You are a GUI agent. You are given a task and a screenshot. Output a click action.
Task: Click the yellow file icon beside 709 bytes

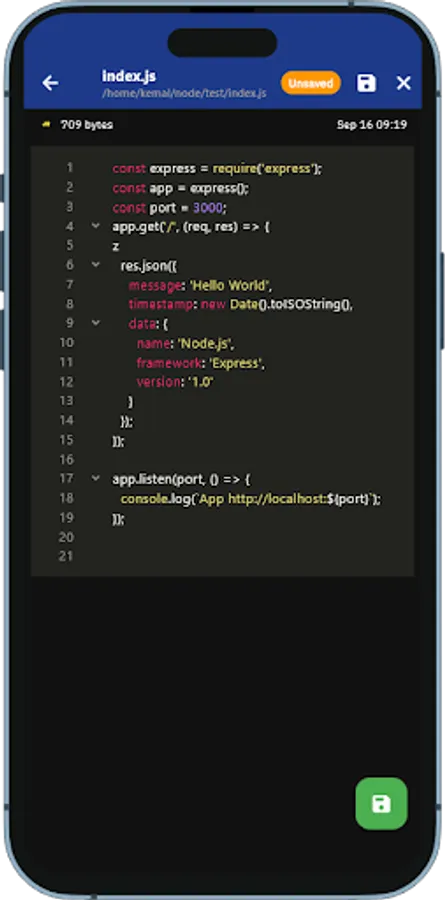click(x=47, y=124)
